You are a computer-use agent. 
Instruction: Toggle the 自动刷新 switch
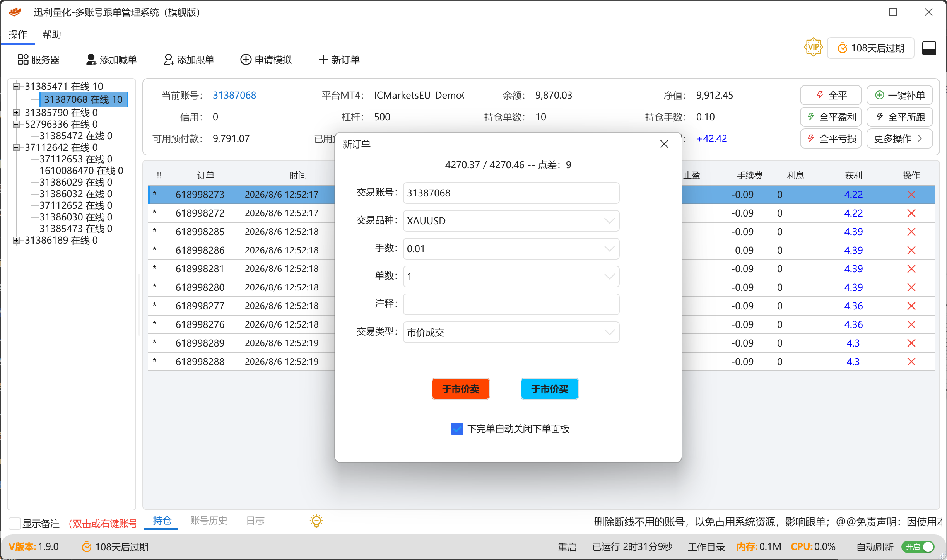pyautogui.click(x=918, y=547)
